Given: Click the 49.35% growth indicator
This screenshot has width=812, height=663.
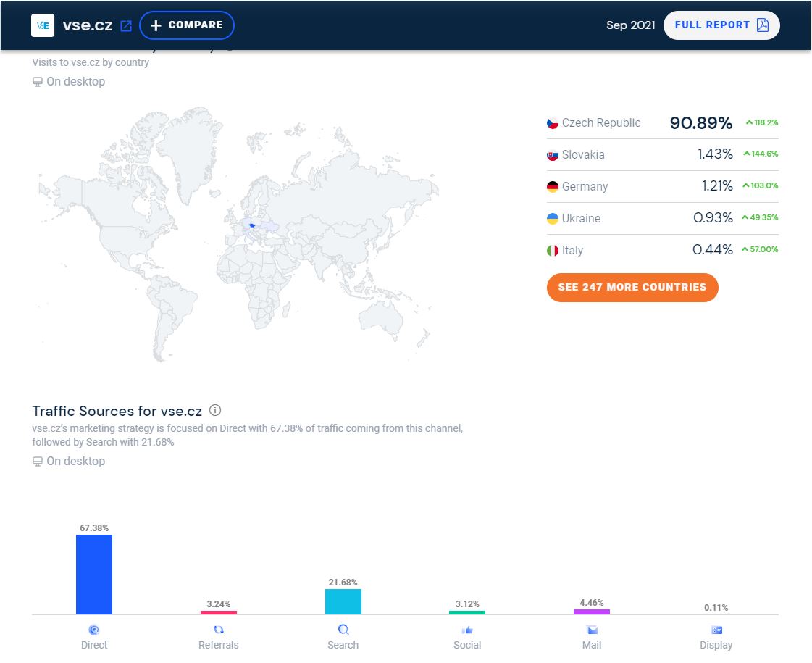Looking at the screenshot, I should point(760,217).
